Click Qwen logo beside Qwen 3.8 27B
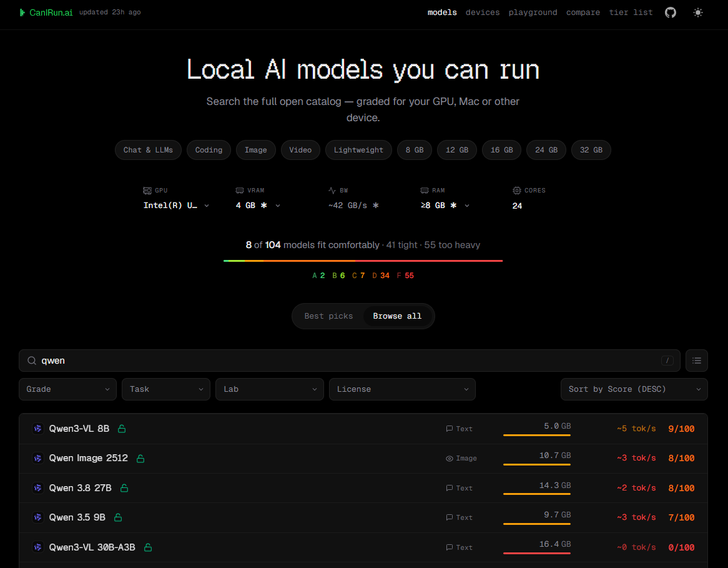The width and height of the screenshot is (728, 568). point(38,488)
